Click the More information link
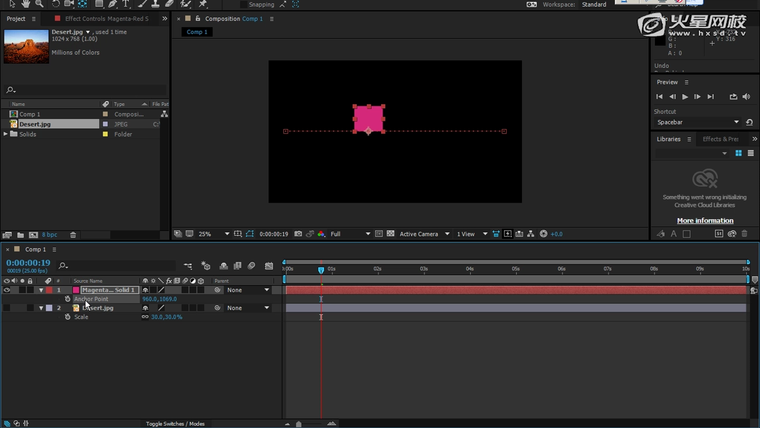 click(x=704, y=220)
